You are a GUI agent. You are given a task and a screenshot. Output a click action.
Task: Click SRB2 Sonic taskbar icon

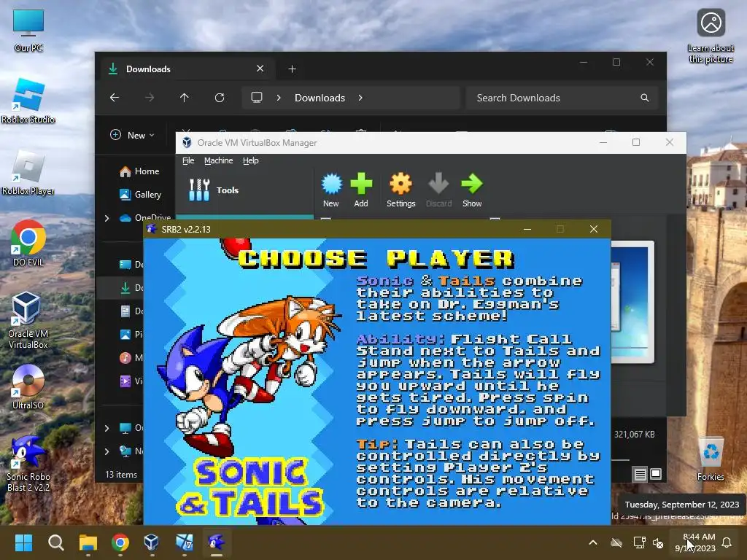(x=216, y=542)
